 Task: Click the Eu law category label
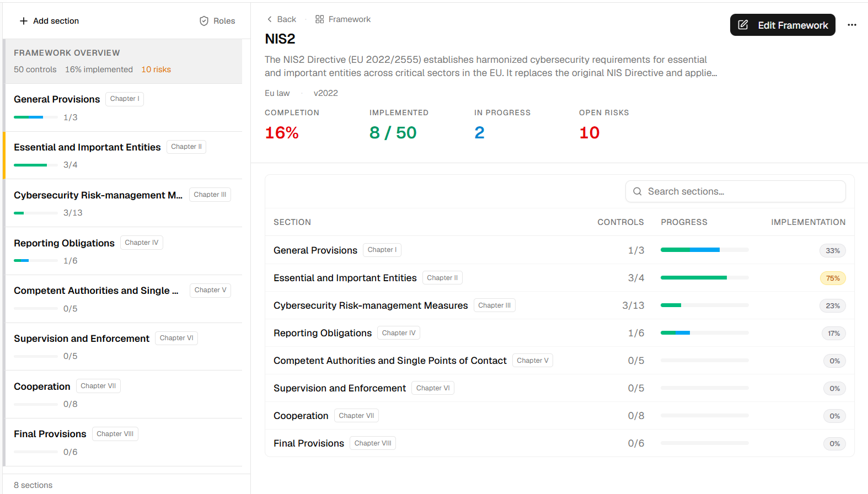(x=277, y=93)
